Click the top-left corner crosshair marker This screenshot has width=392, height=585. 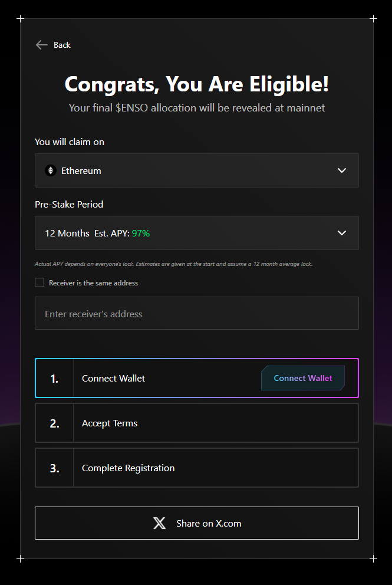pyautogui.click(x=21, y=19)
